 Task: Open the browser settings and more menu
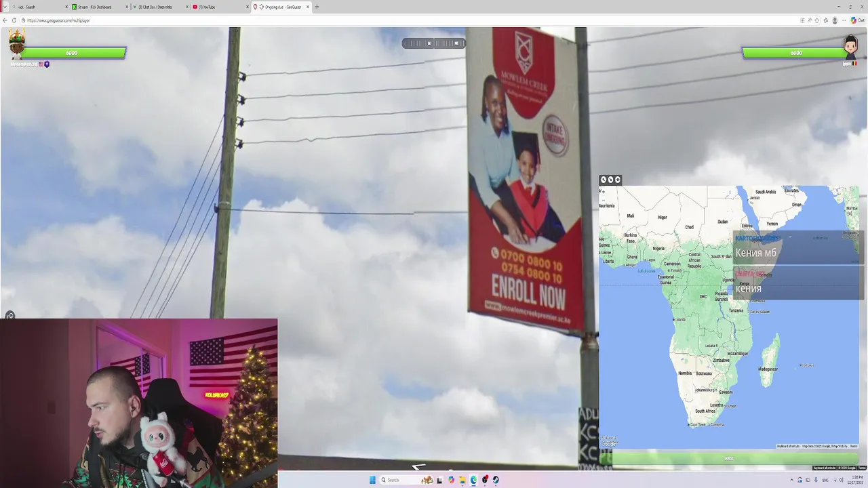tap(844, 20)
